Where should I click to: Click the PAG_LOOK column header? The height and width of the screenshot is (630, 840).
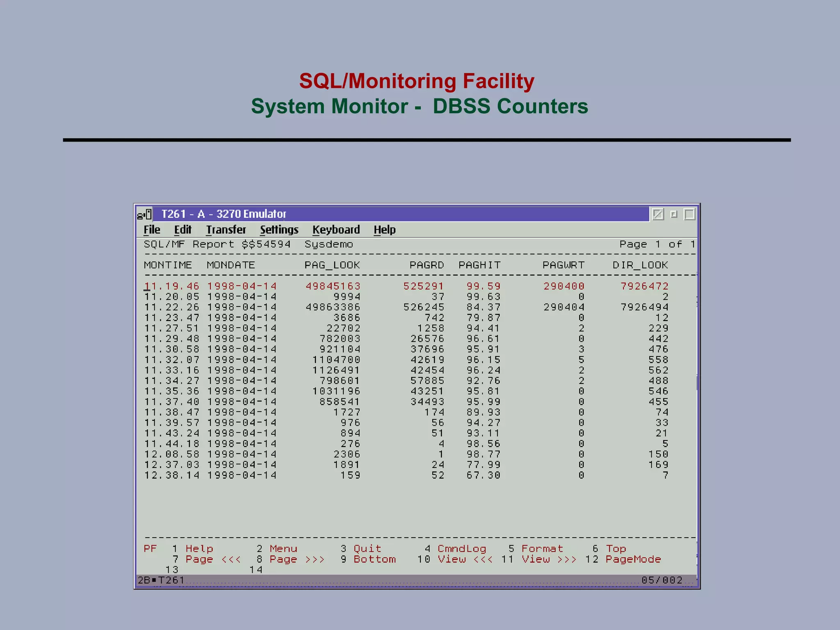click(332, 265)
